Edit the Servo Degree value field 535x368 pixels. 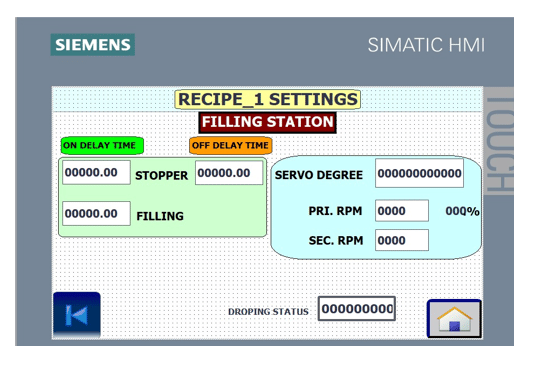(419, 173)
